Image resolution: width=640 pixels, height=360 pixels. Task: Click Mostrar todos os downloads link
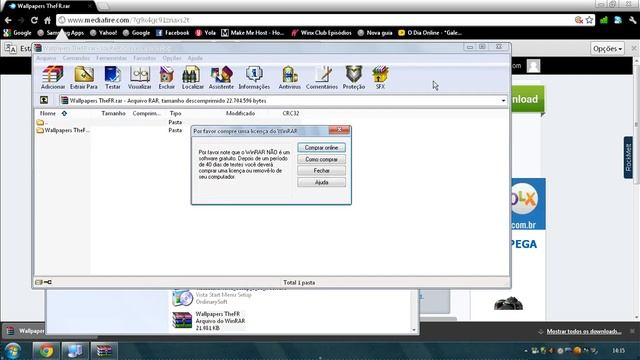click(584, 331)
